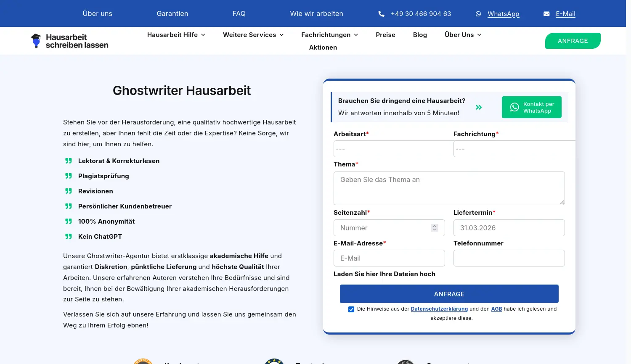Click the Thema text area
The width and height of the screenshot is (631, 364).
pos(449,188)
